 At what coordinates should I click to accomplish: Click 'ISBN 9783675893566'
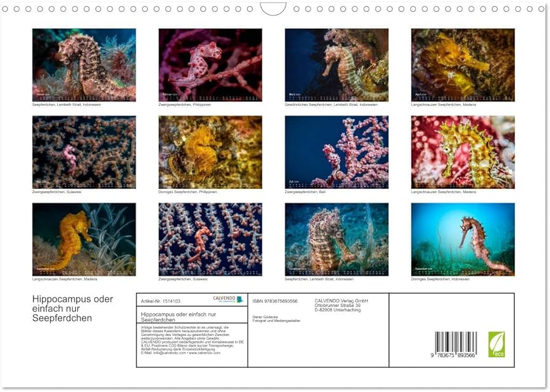pyautogui.click(x=275, y=301)
